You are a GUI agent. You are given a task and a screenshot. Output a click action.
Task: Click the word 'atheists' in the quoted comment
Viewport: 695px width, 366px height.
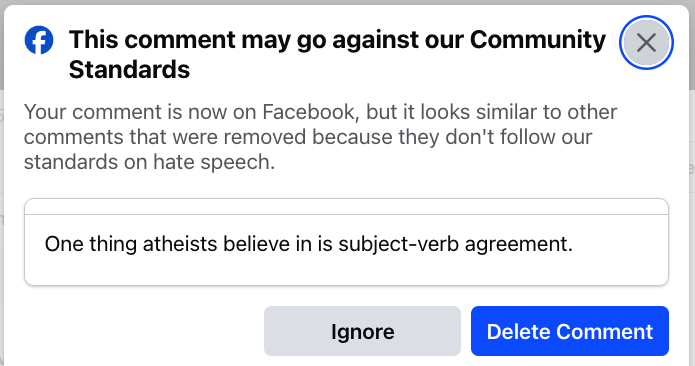[x=180, y=244]
